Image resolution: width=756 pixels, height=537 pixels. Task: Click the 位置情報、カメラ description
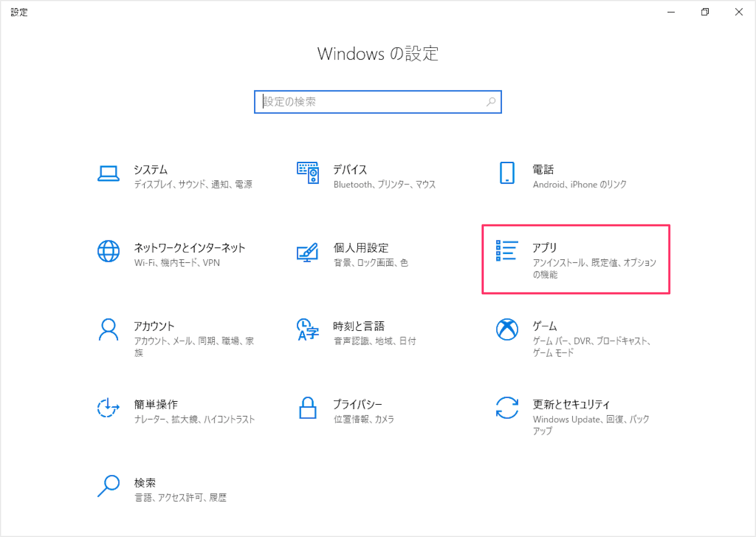[363, 419]
